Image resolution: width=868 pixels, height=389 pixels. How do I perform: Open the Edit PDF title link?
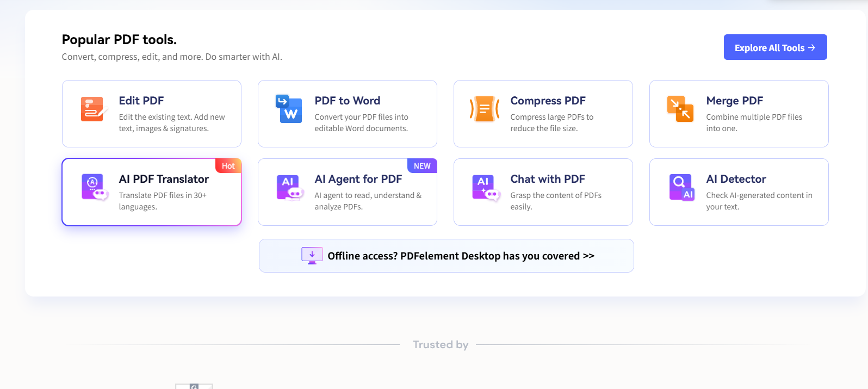pyautogui.click(x=141, y=101)
